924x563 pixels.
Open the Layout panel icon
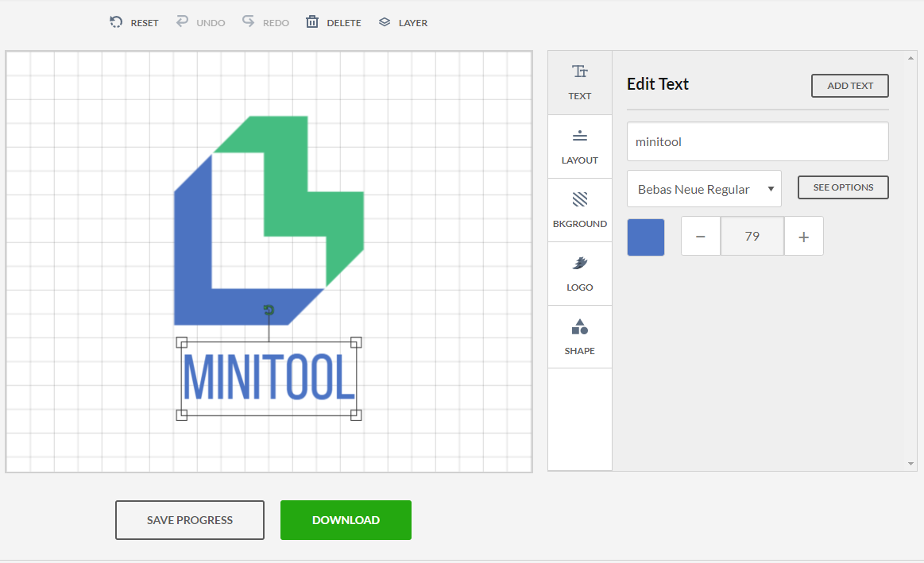[x=580, y=136]
